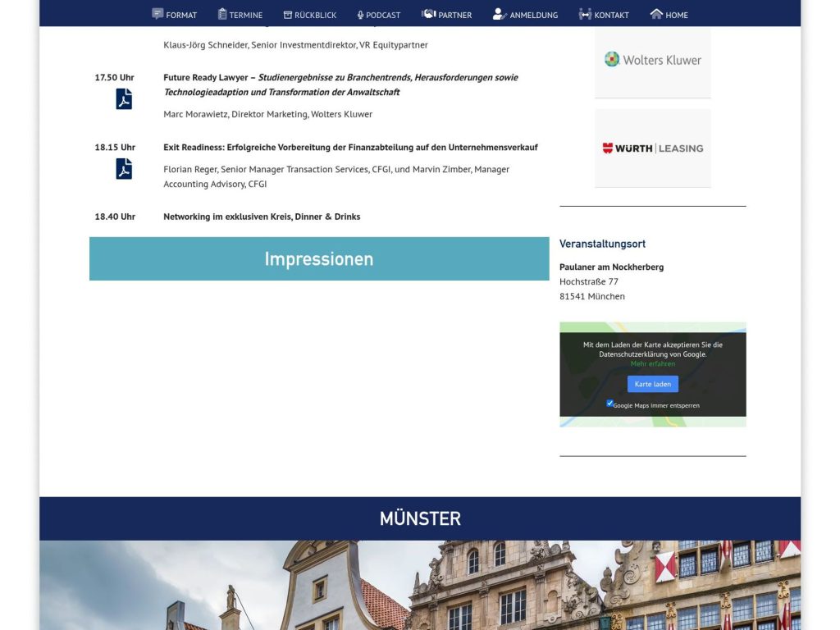Click the Home house icon
840x630 pixels.
(655, 13)
